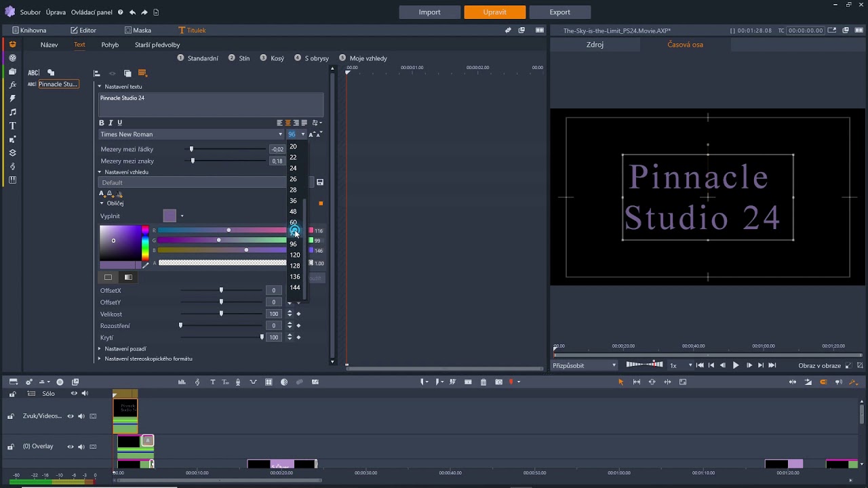The height and width of the screenshot is (488, 868).
Task: Switch to Editor tab
Action: coord(83,30)
